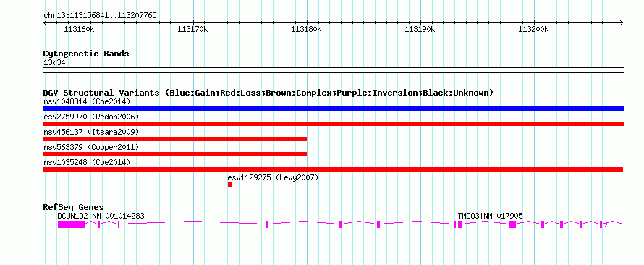Open the nsv1048814 (Coe2014) label
644x265 pixels.
pyautogui.click(x=87, y=101)
